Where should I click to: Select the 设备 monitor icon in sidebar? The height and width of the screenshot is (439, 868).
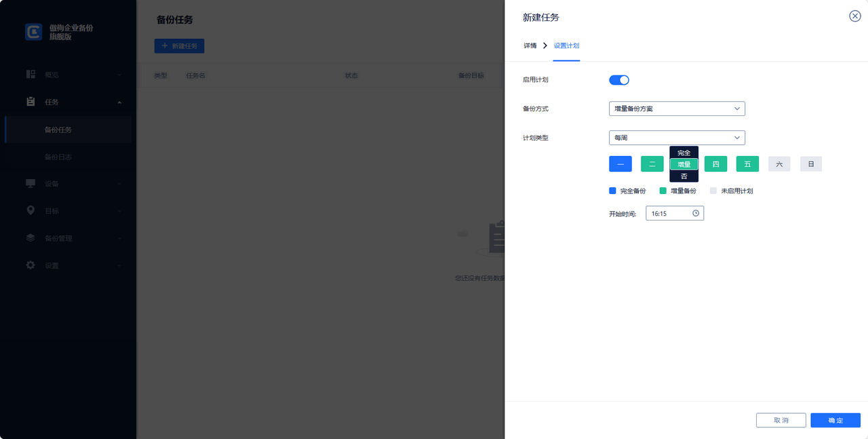30,183
